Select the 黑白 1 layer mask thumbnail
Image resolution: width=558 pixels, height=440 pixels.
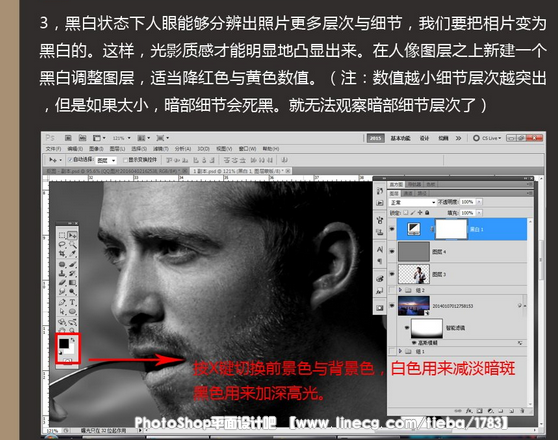(451, 229)
